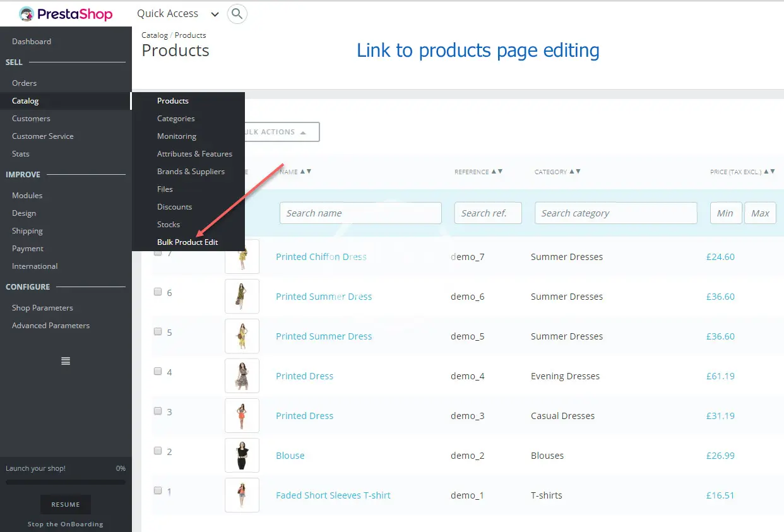Sort by Category column arrows
Screen dimensions: 784x532
coord(574,172)
